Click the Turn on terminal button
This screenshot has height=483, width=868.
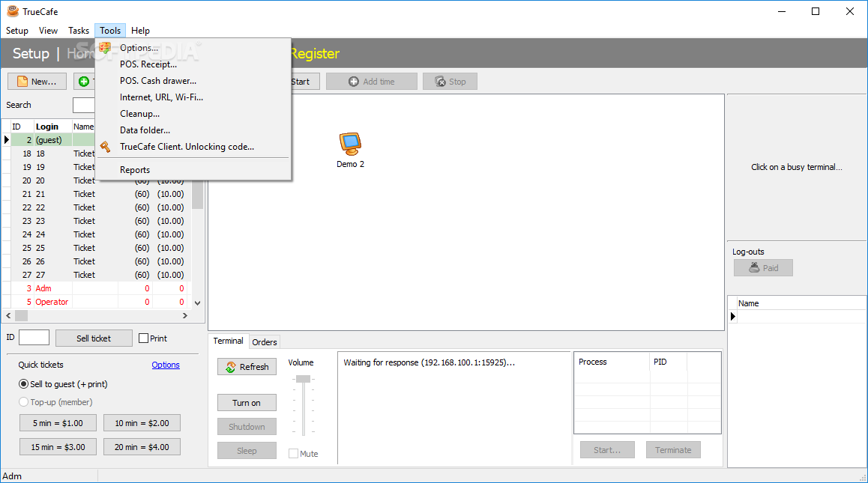(x=247, y=403)
